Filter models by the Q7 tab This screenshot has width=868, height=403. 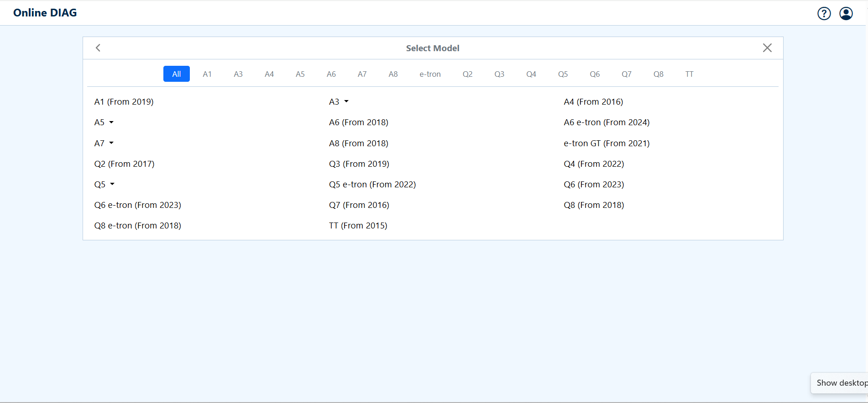pyautogui.click(x=626, y=74)
